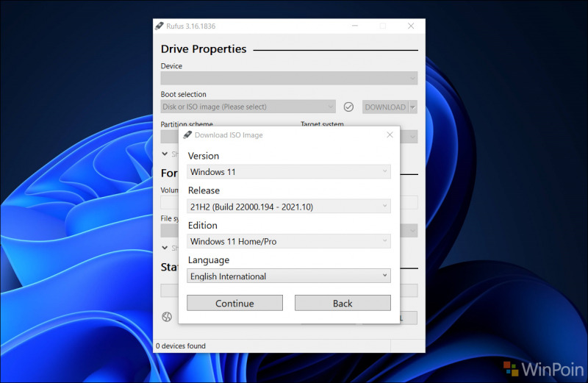This screenshot has height=383, width=588.
Task: Click the Rufus app icon in main title bar
Action: click(159, 26)
